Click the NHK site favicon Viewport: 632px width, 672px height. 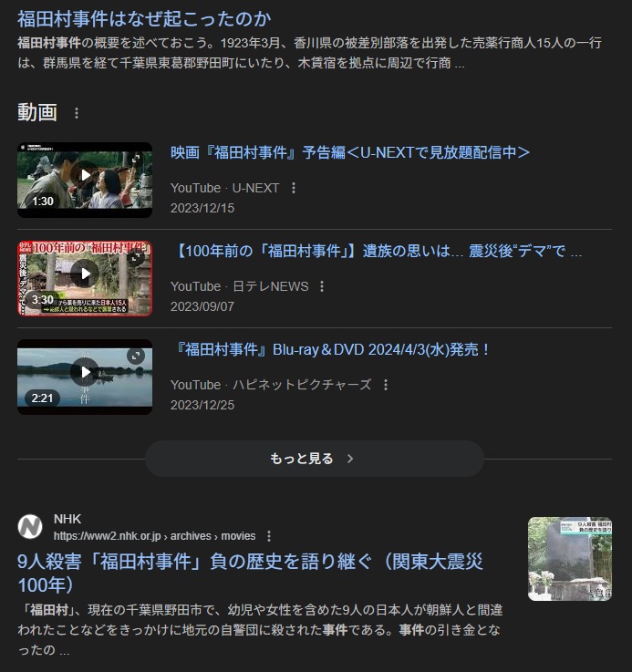pos(30,527)
